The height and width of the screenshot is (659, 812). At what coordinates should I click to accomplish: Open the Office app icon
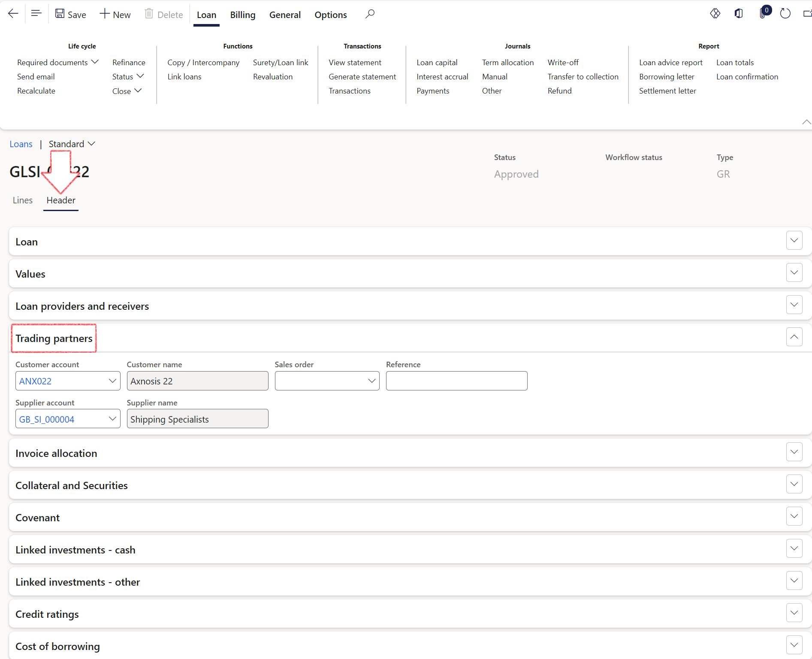(738, 14)
